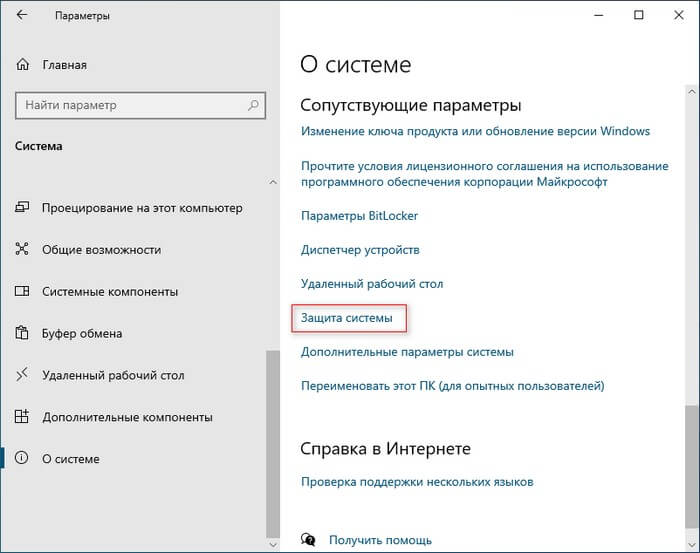This screenshot has height=553, width=700.
Task: Click Дополнительные параметры системы link
Action: click(407, 352)
